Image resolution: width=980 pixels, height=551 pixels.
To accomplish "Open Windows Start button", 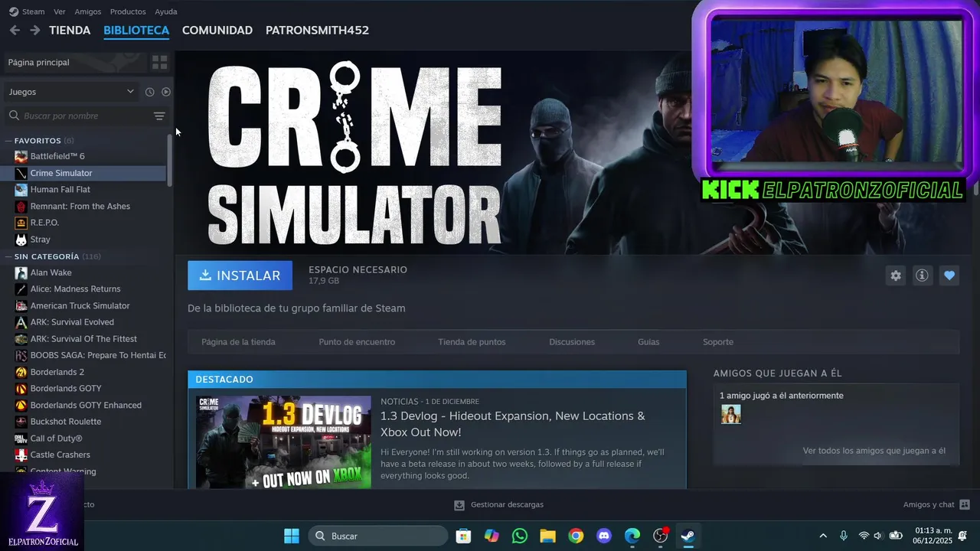I will [x=292, y=536].
